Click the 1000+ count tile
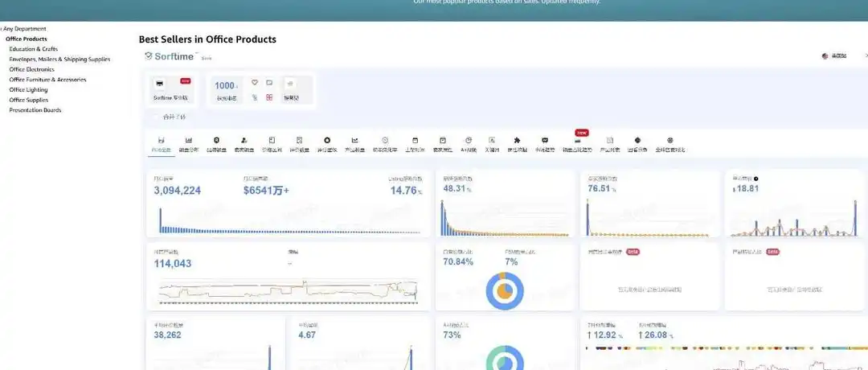This screenshot has width=868, height=370. tap(227, 90)
